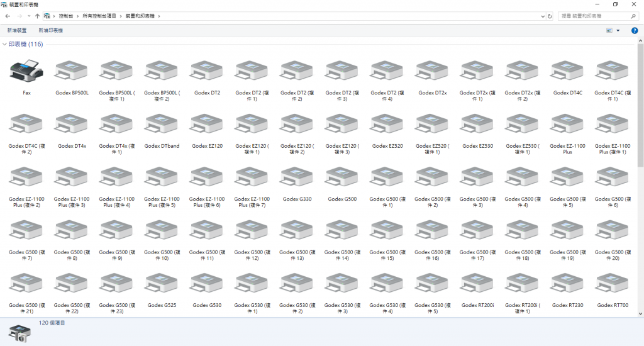Select the Godex BP500L printer icon

(x=72, y=70)
